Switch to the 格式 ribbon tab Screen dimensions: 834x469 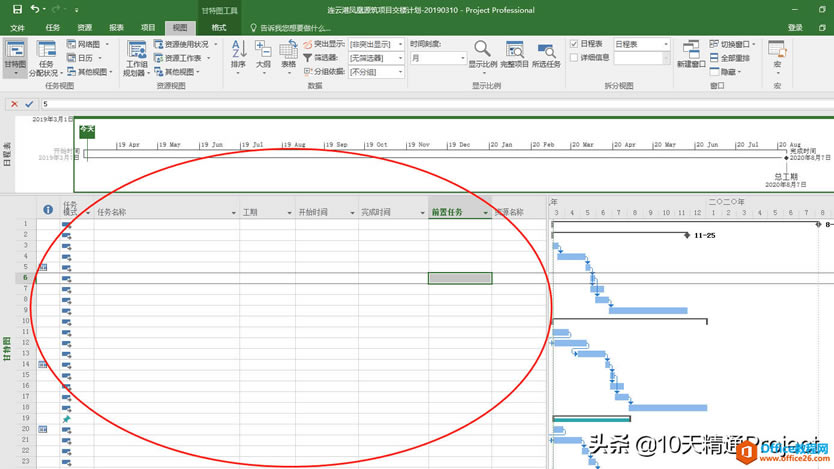tap(219, 28)
